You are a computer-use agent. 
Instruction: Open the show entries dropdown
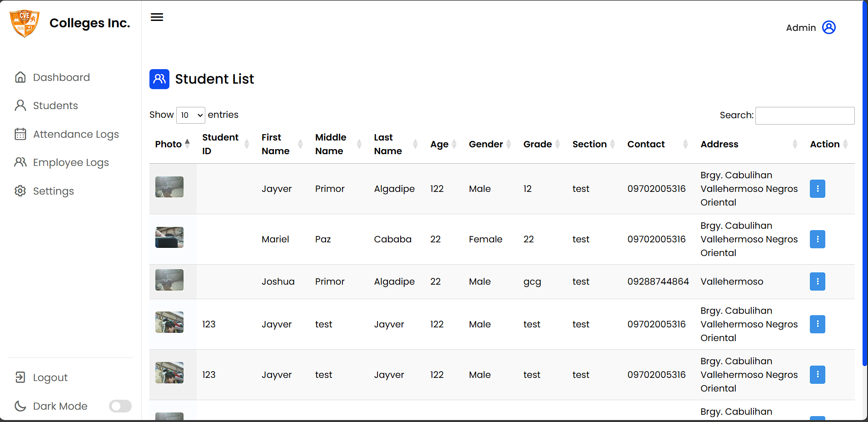(x=191, y=115)
